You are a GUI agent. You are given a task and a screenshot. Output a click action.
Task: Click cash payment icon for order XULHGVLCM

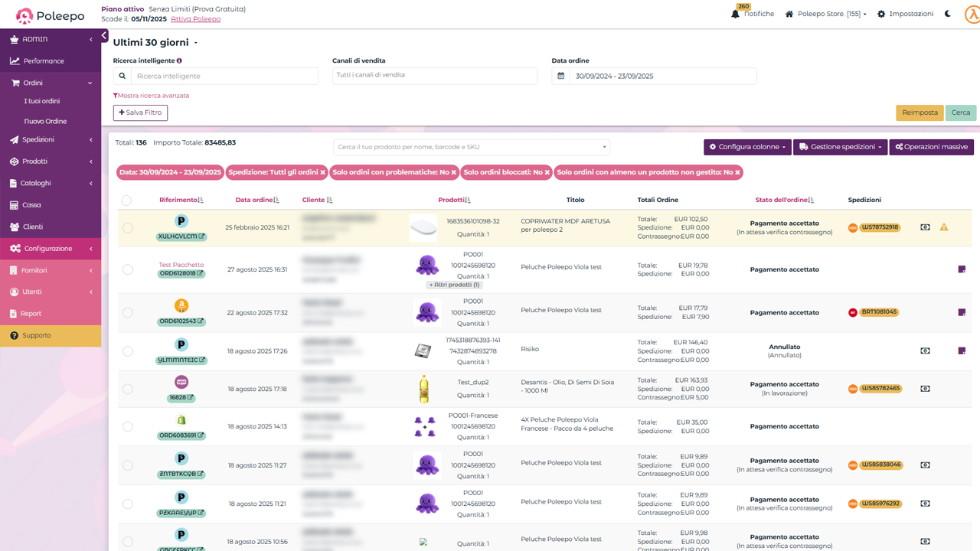pyautogui.click(x=925, y=227)
